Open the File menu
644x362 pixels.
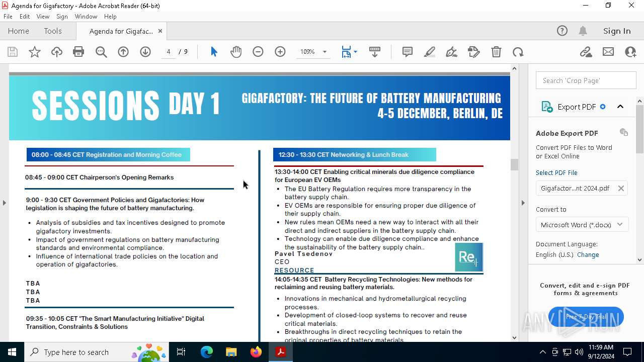pyautogui.click(x=8, y=17)
